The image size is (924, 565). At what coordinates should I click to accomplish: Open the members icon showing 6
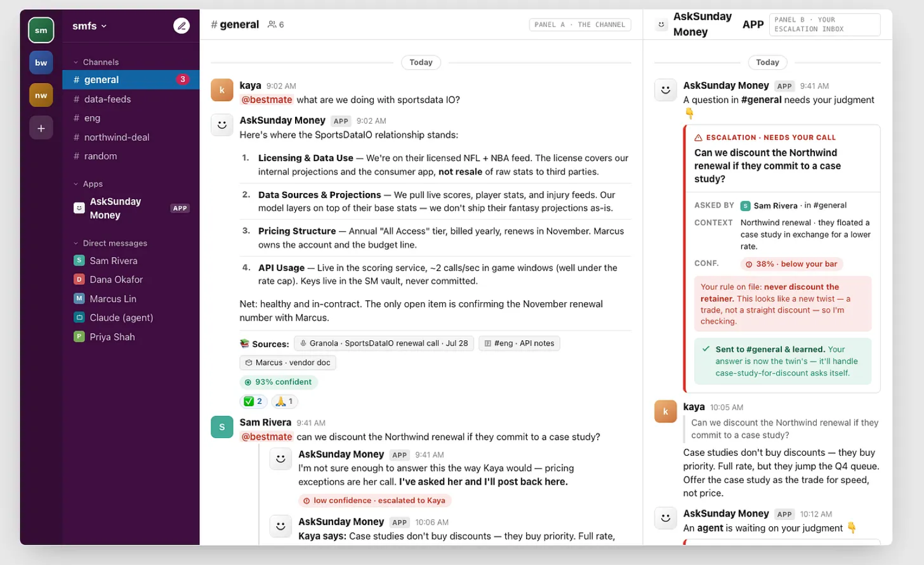pos(275,25)
